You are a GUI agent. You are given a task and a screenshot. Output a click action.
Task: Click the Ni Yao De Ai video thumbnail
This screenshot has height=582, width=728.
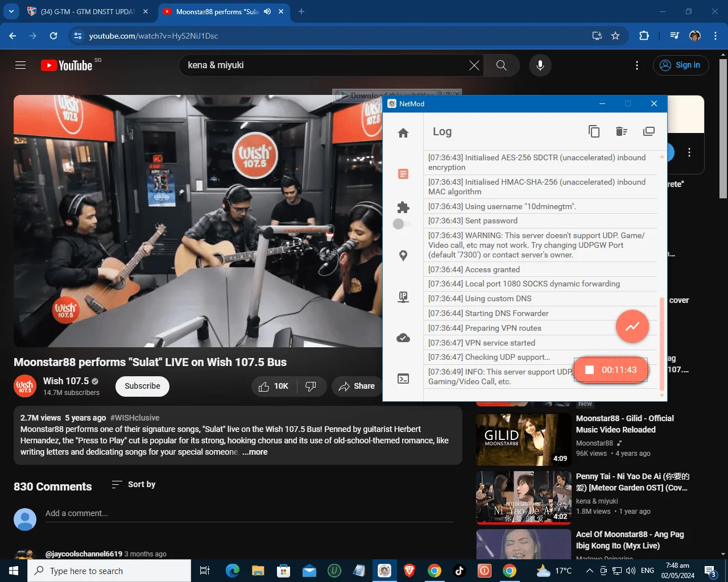click(524, 498)
